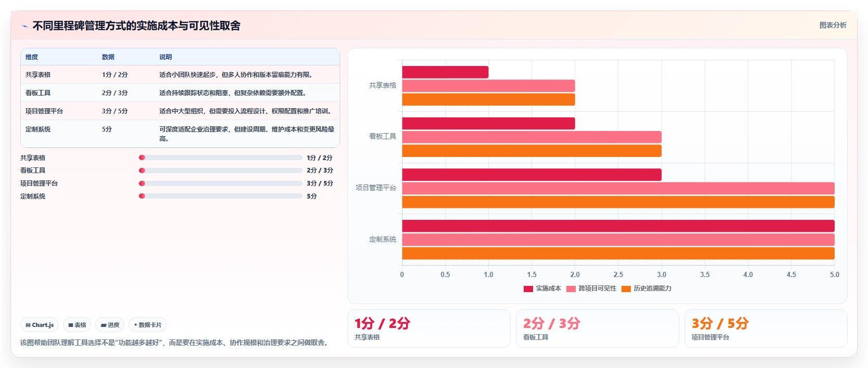Click the 共享表格 progress bar
The width and height of the screenshot is (868, 368).
click(x=221, y=157)
